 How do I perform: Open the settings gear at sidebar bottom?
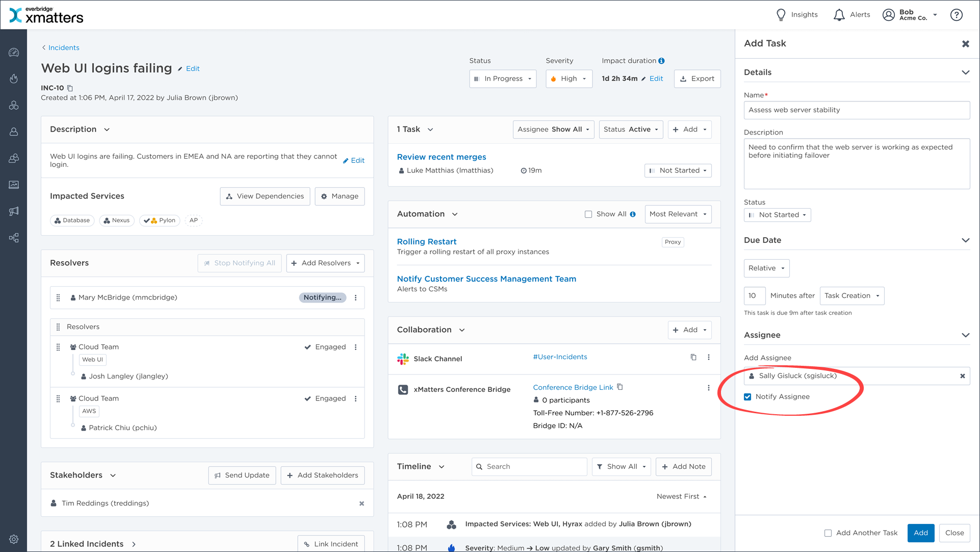(14, 539)
